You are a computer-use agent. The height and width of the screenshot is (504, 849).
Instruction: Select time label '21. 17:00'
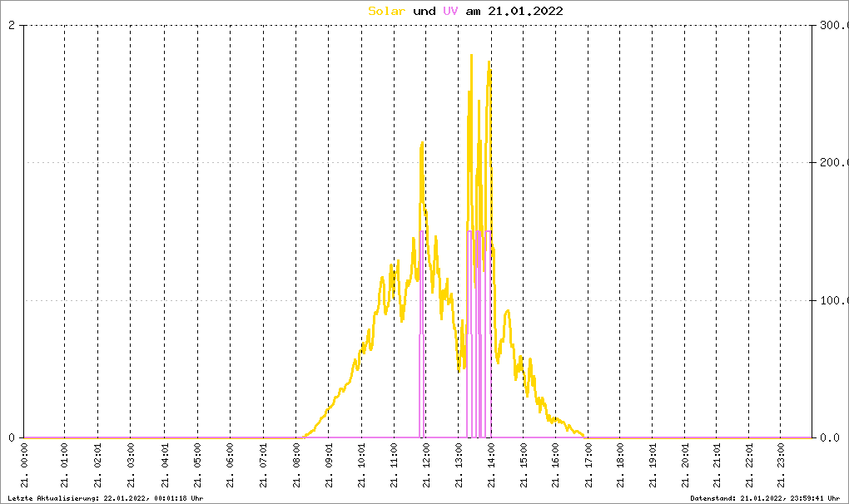pos(588,466)
